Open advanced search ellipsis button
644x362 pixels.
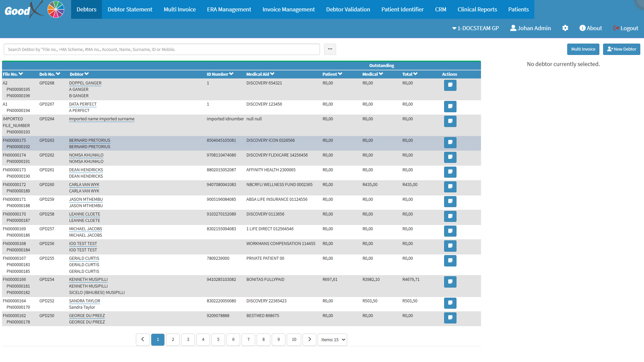pyautogui.click(x=330, y=49)
